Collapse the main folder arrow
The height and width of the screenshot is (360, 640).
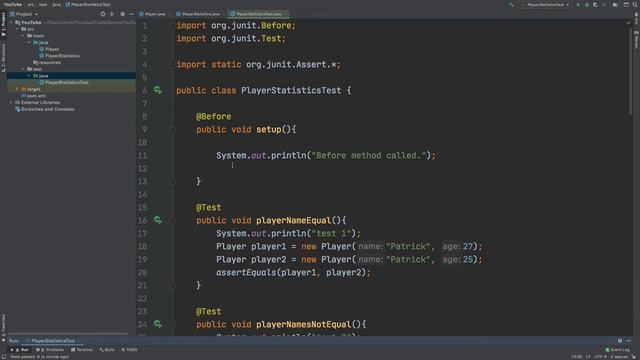pyautogui.click(x=23, y=36)
